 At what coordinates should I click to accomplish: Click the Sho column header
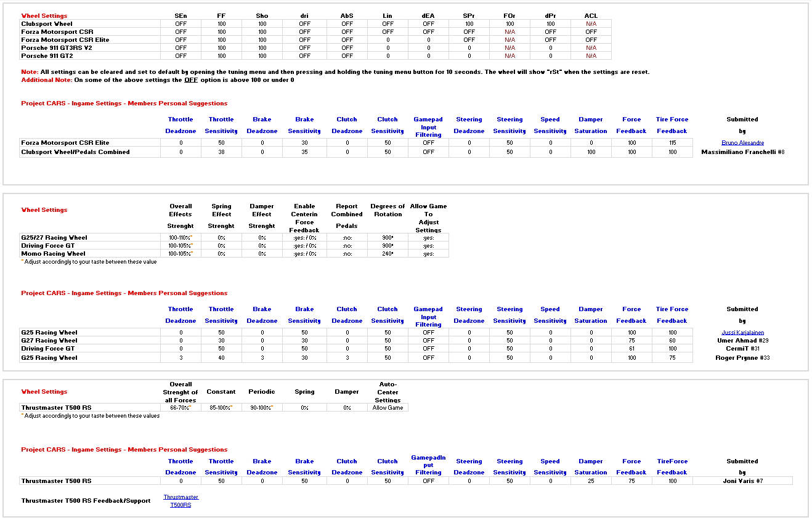tap(262, 16)
